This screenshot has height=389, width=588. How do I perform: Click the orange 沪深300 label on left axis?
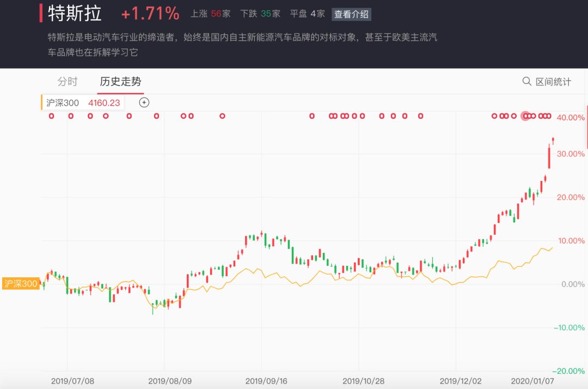click(x=21, y=283)
